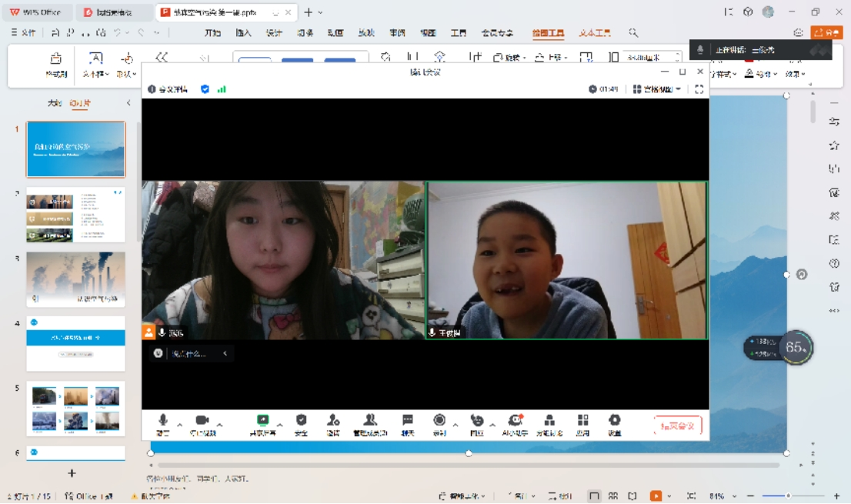Image resolution: width=851 pixels, height=504 pixels.
Task: Open the Chat icon in meeting
Action: 408,421
